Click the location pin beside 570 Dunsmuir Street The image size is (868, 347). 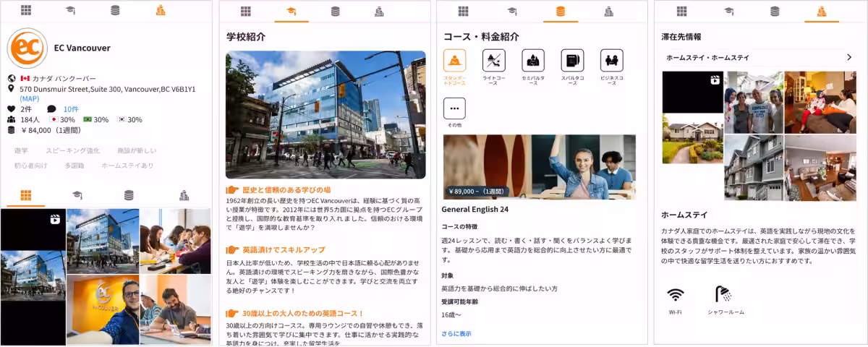click(x=11, y=88)
